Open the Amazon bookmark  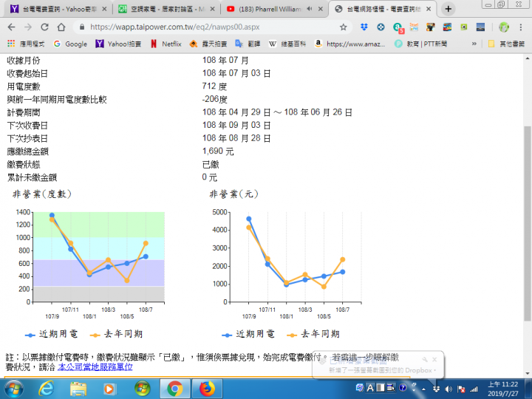click(x=349, y=44)
